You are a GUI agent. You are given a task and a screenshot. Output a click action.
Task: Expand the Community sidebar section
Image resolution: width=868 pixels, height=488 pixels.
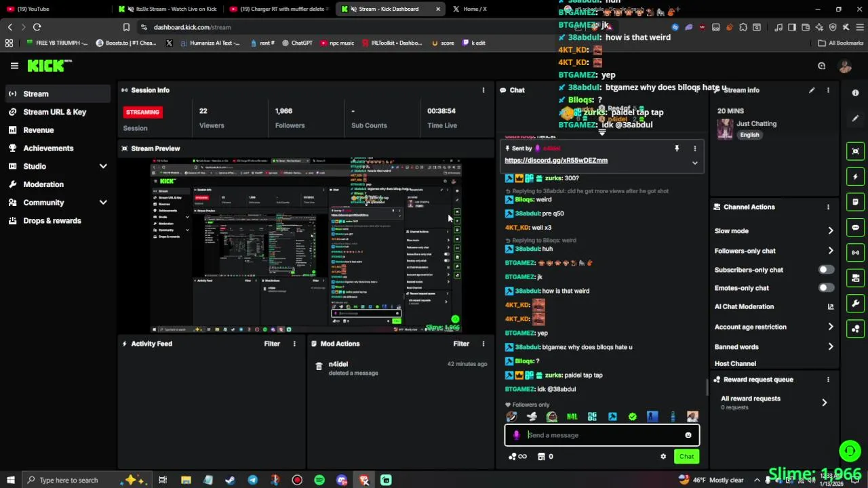click(x=103, y=203)
